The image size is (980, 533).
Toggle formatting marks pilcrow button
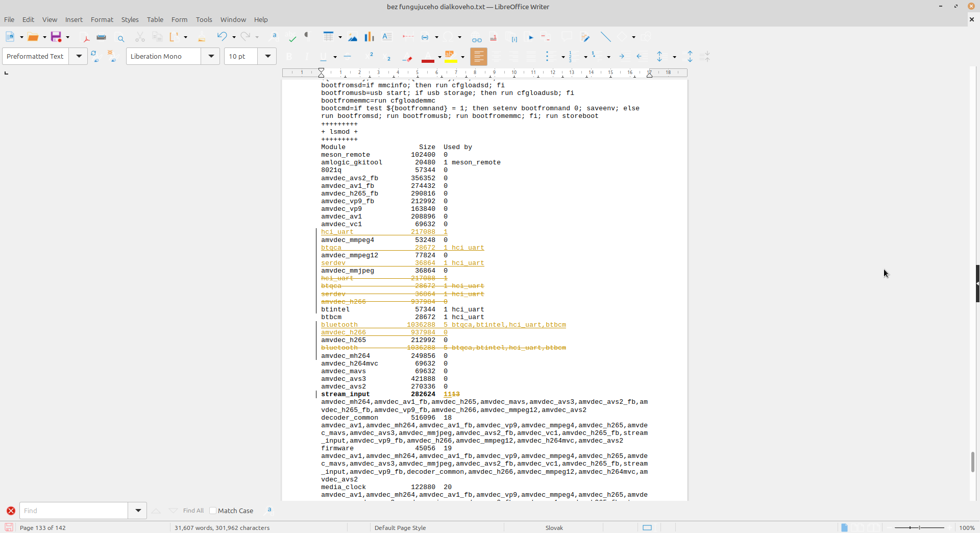click(307, 36)
